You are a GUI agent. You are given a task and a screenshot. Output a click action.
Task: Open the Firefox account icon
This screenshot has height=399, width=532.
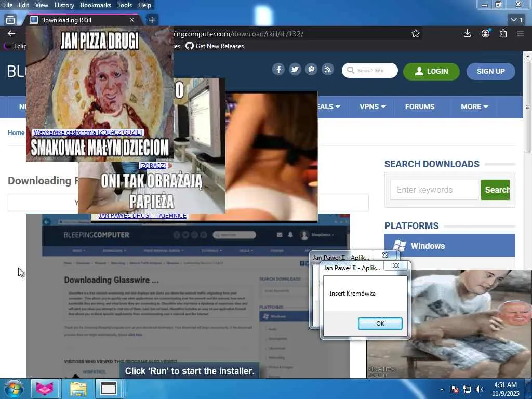(x=486, y=33)
